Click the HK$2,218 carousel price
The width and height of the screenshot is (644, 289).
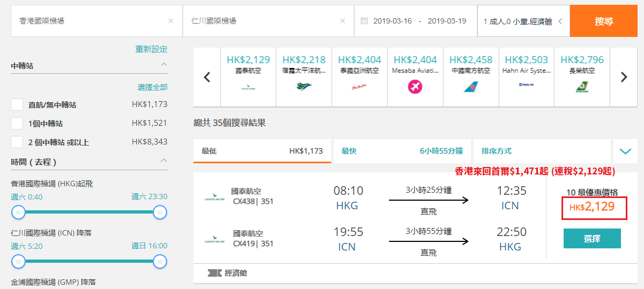(304, 60)
